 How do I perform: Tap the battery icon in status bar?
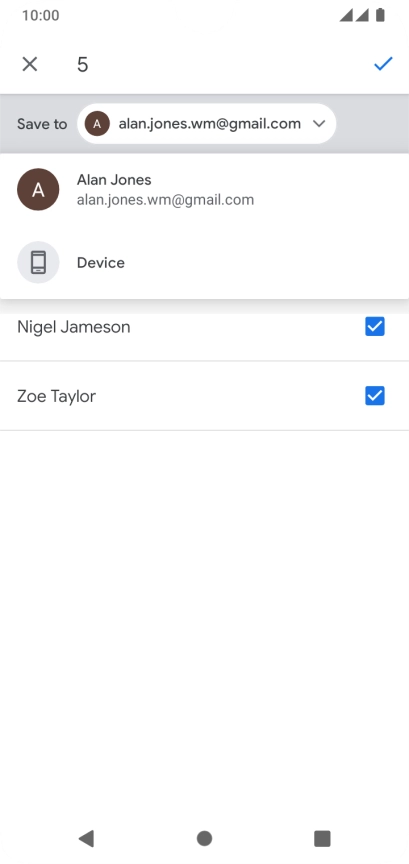coord(380,15)
